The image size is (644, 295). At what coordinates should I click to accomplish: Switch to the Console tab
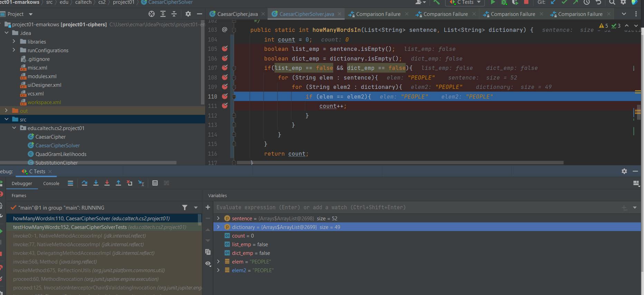51,184
